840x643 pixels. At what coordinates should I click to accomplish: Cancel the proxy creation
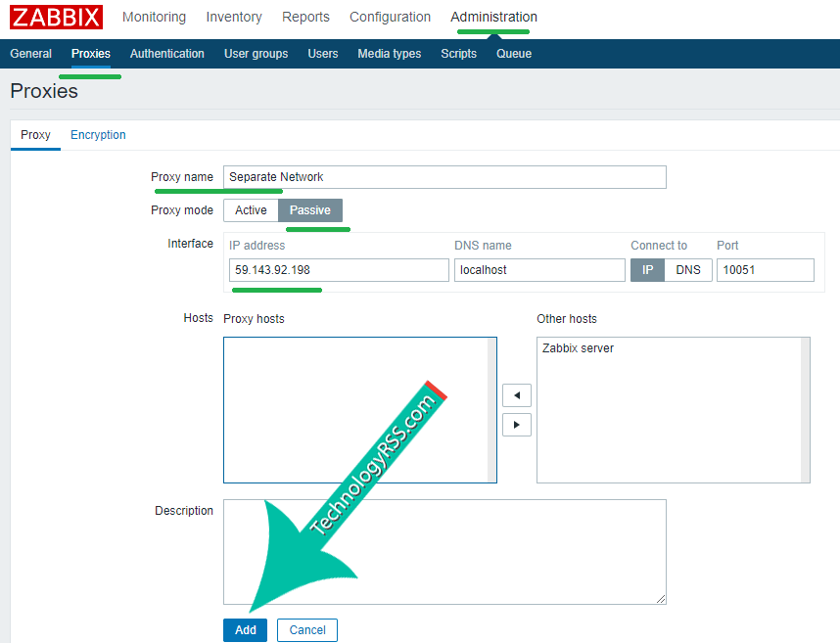[307, 629]
